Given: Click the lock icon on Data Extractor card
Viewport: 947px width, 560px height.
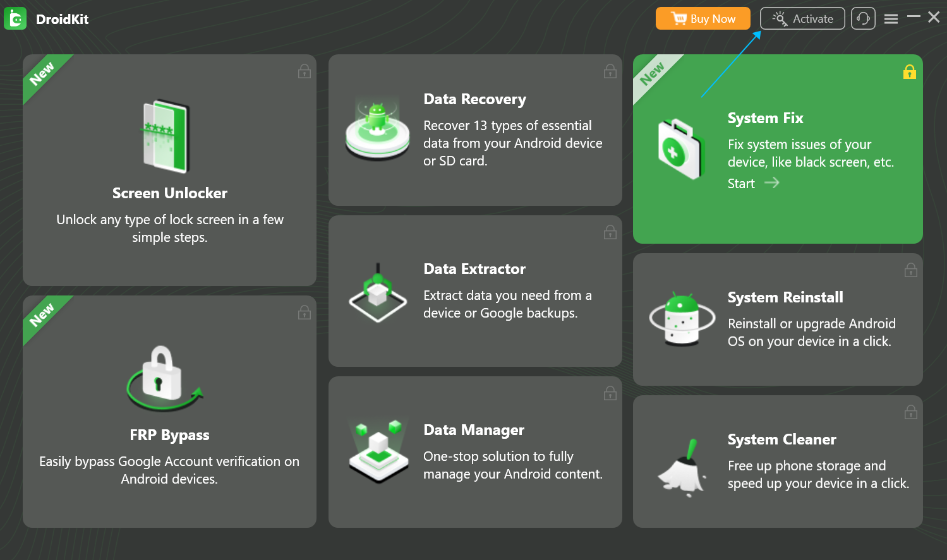Looking at the screenshot, I should 610,232.
